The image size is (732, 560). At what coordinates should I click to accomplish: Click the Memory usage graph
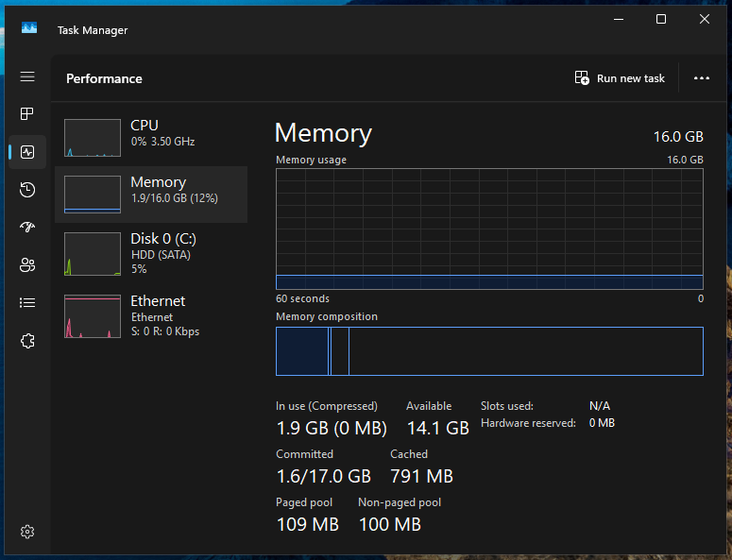coord(489,229)
